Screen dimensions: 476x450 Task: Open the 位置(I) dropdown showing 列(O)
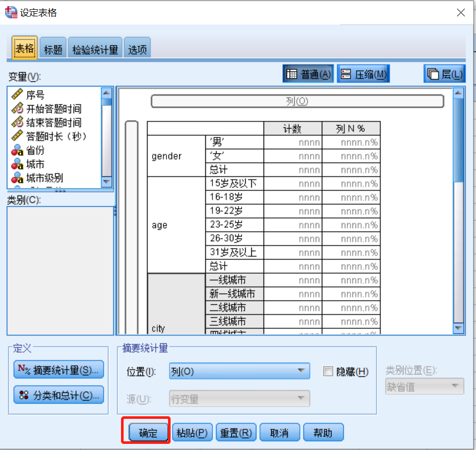pyautogui.click(x=240, y=371)
